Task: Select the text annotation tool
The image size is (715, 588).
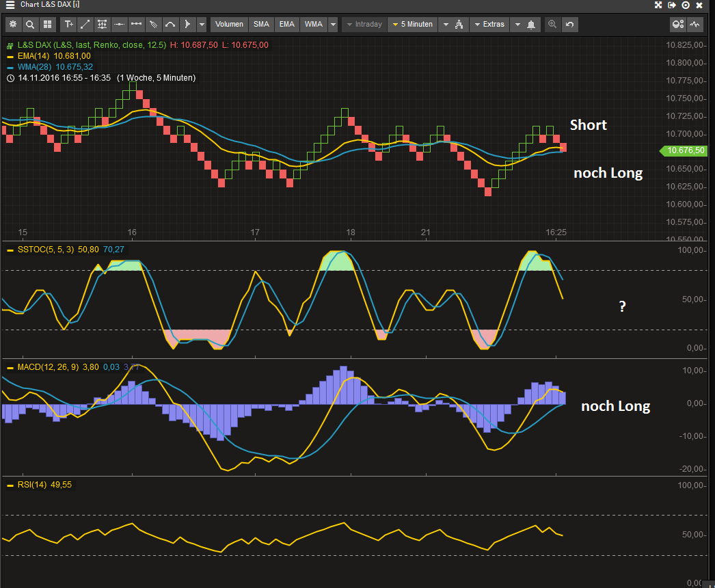Action: pos(68,25)
